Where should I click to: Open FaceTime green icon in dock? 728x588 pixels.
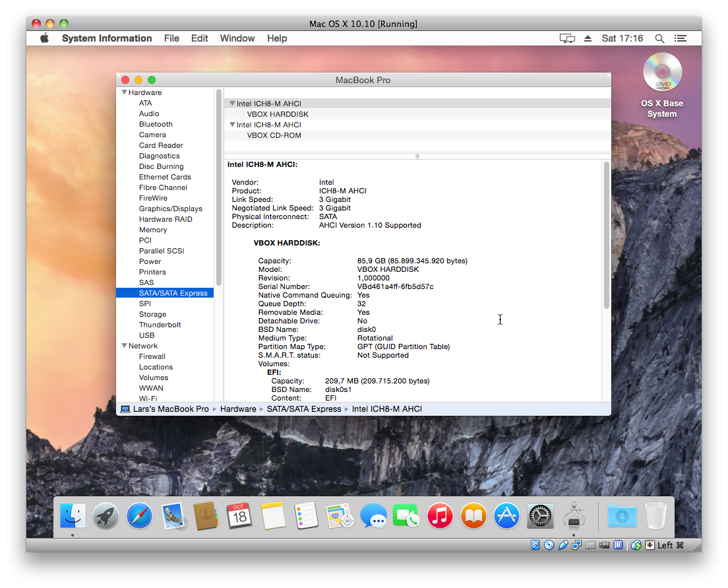tap(406, 516)
